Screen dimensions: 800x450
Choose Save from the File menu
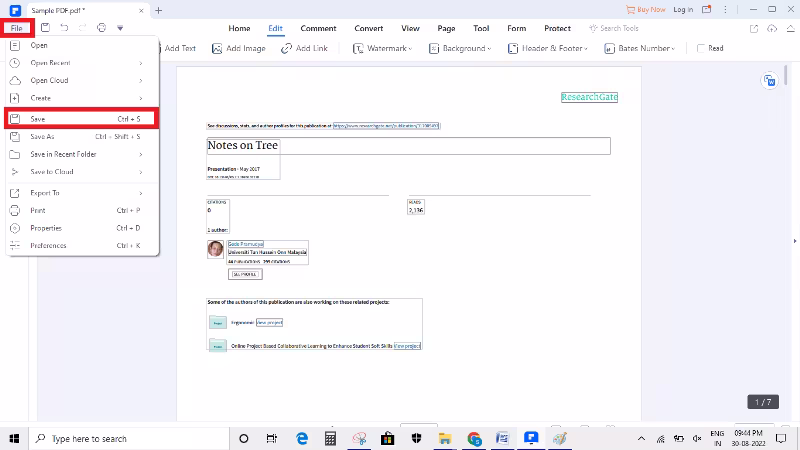click(x=82, y=119)
